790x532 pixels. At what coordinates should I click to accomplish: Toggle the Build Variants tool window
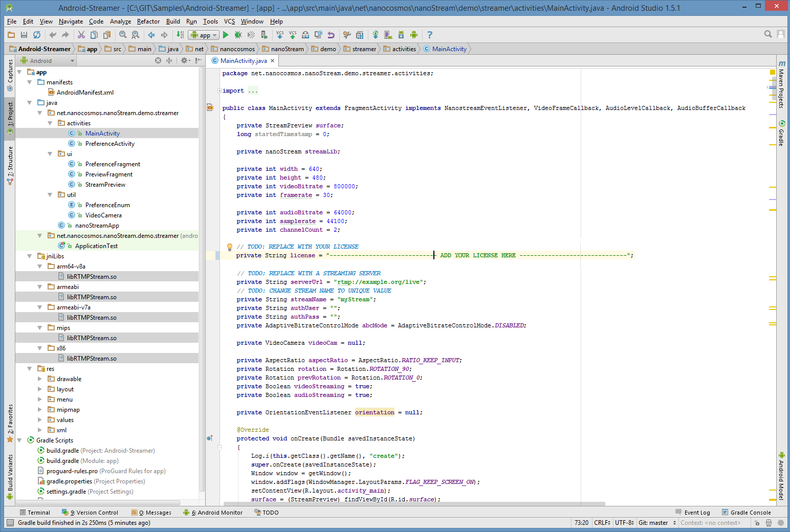[x=10, y=476]
